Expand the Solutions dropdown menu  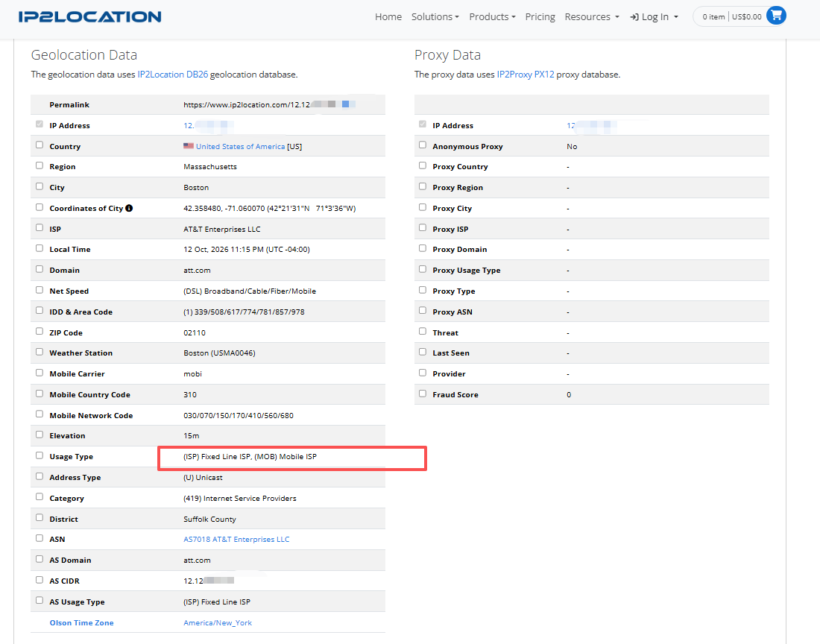pos(435,16)
